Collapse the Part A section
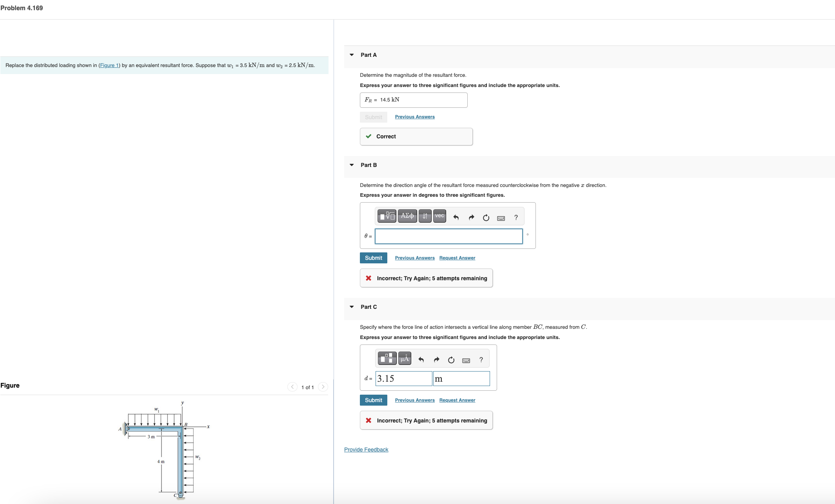This screenshot has height=504, width=835. click(x=352, y=55)
